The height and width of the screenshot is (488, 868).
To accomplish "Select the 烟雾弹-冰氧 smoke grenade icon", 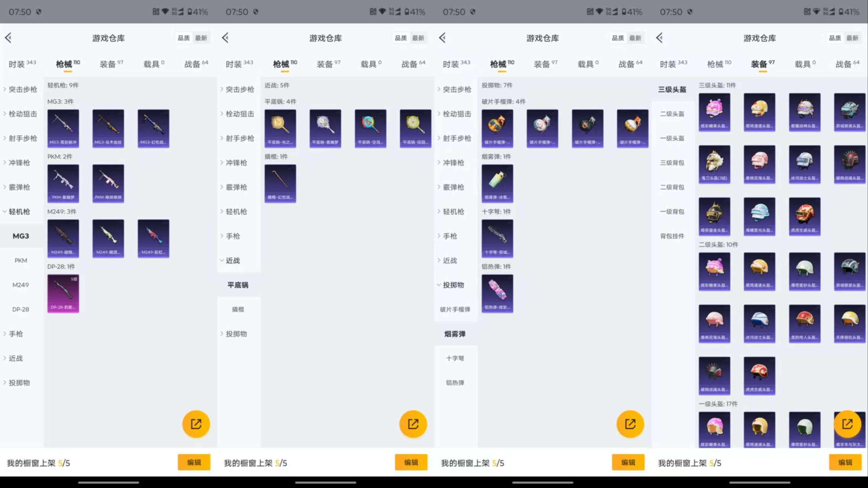I will tap(497, 183).
